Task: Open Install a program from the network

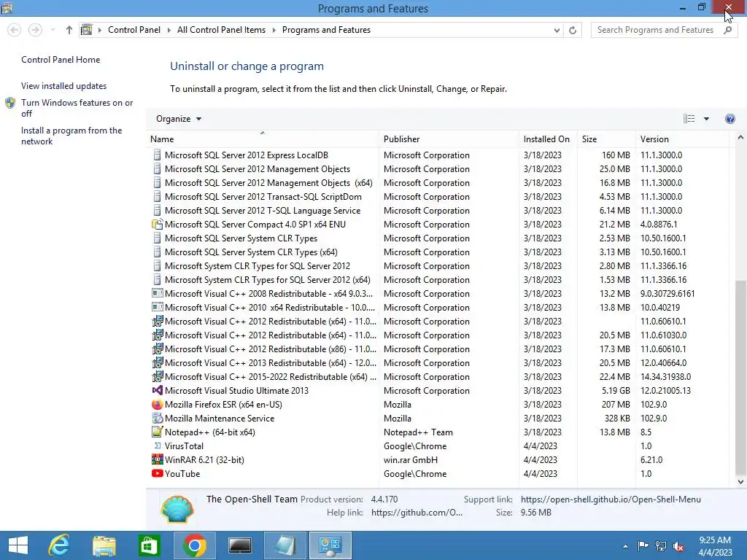Action: pyautogui.click(x=71, y=136)
